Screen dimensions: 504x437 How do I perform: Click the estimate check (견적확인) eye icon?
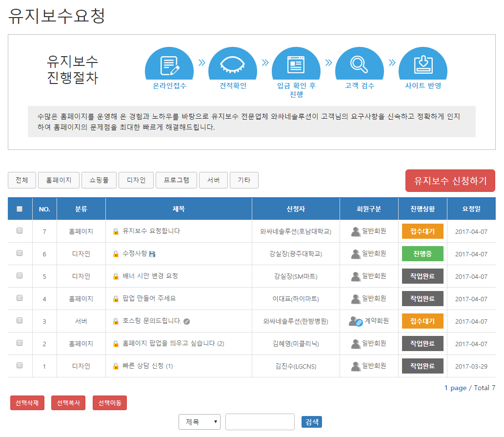click(x=233, y=64)
